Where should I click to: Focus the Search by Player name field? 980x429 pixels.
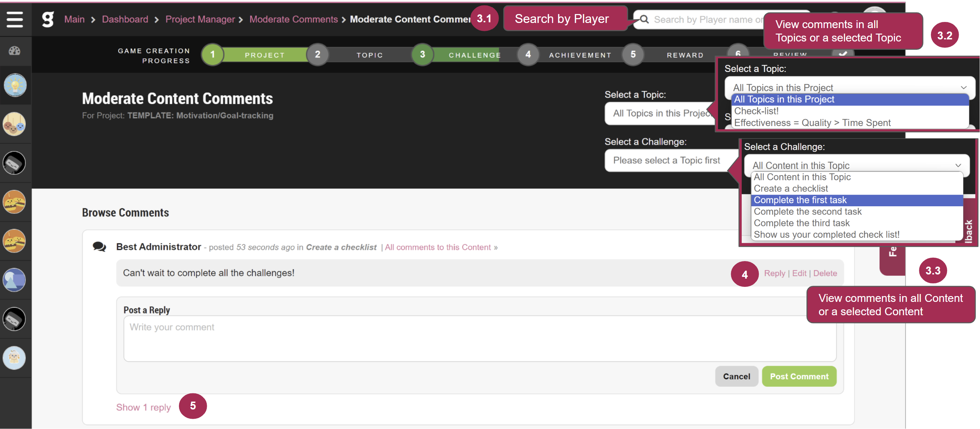coord(708,20)
